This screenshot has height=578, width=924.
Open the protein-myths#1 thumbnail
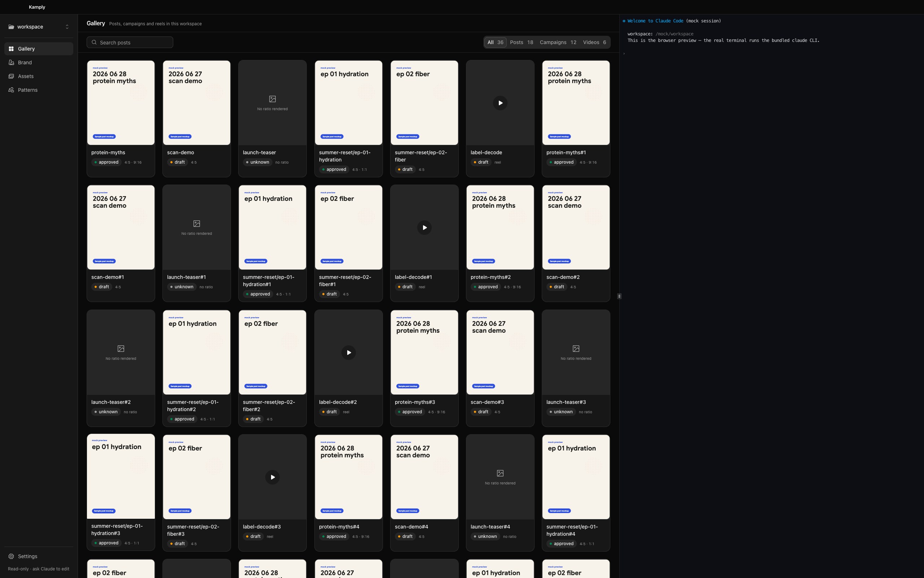click(576, 103)
